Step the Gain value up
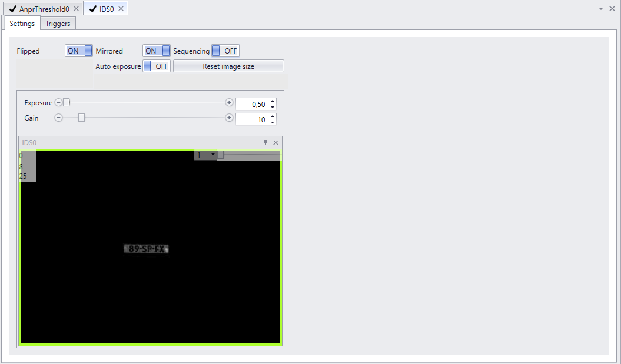The width and height of the screenshot is (621, 364). pos(273,116)
